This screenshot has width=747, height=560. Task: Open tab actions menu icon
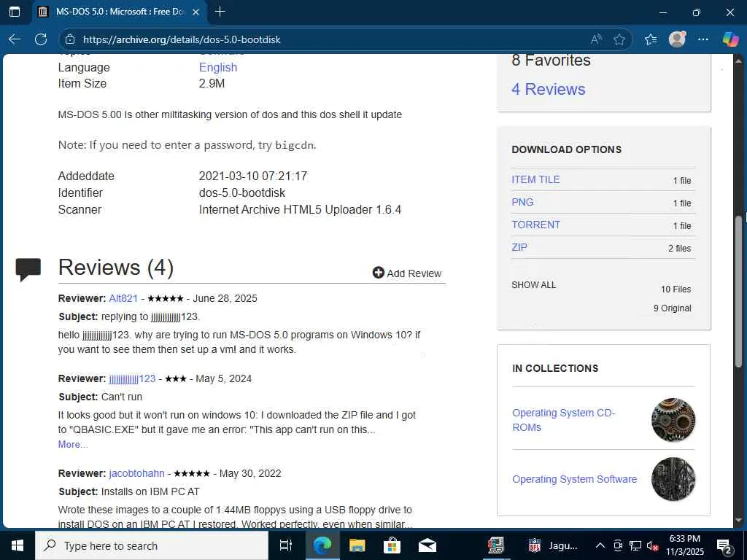click(x=15, y=12)
